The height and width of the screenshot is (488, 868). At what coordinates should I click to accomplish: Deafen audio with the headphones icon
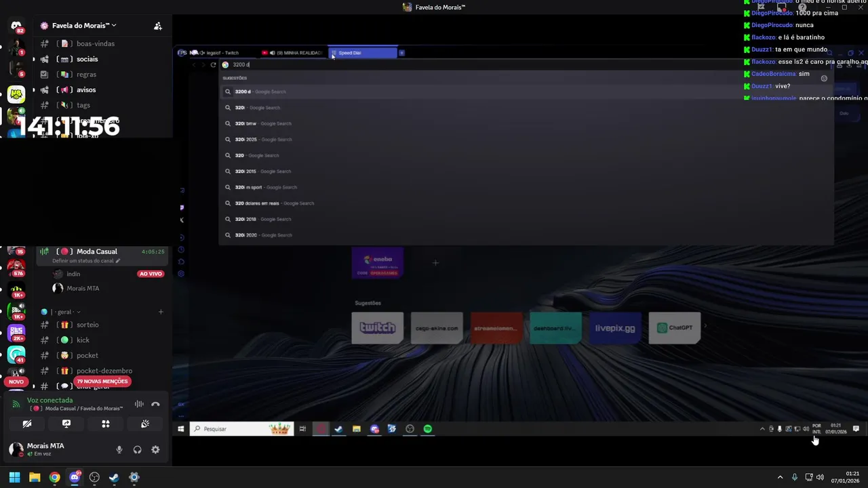point(138,449)
